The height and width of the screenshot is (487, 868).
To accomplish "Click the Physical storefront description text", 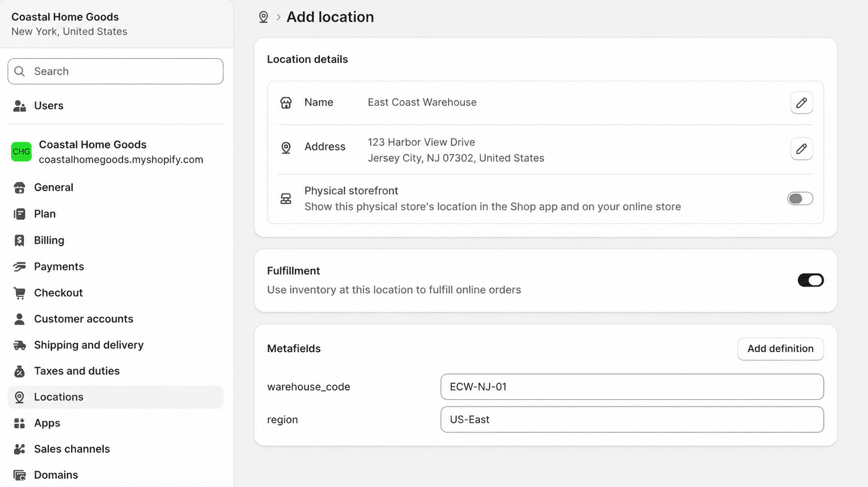I will 492,207.
